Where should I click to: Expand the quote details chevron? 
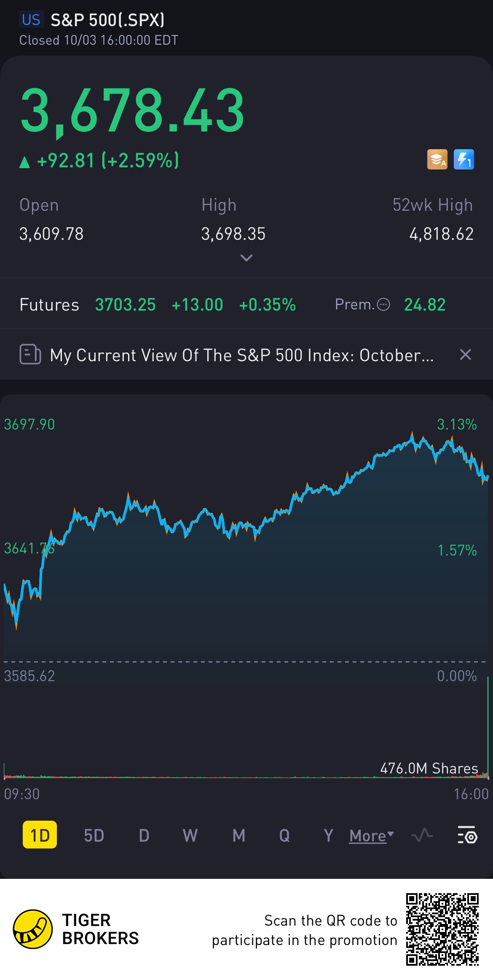[246, 258]
